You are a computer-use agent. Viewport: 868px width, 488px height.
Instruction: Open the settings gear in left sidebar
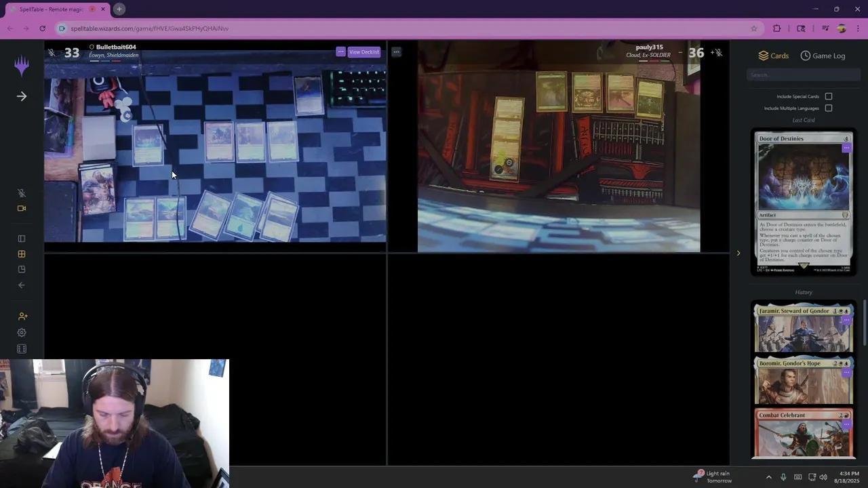click(22, 333)
